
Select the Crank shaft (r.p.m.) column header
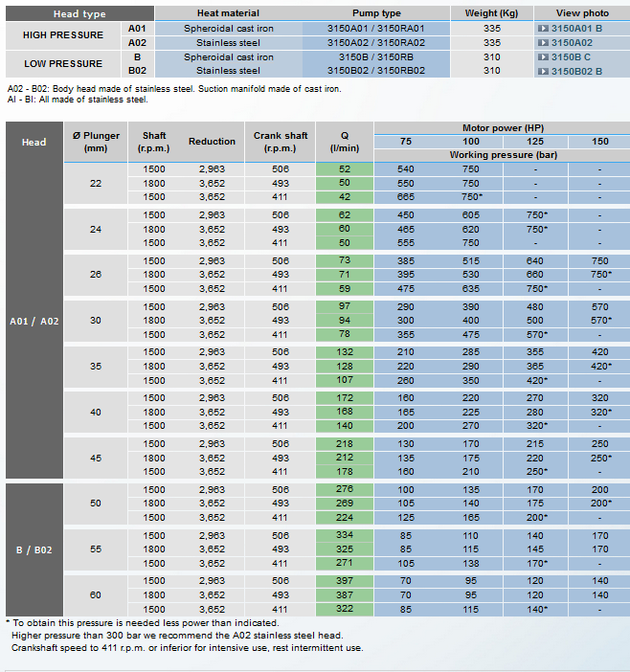point(280,142)
